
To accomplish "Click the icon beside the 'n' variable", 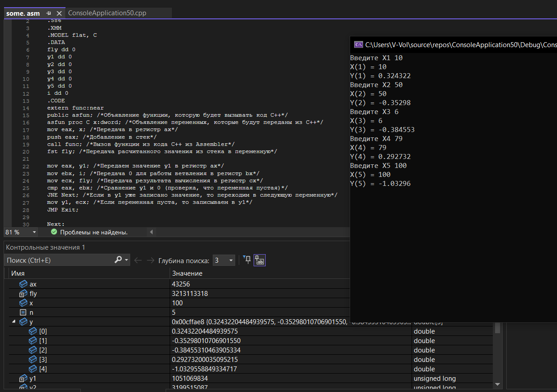I will pos(23,313).
